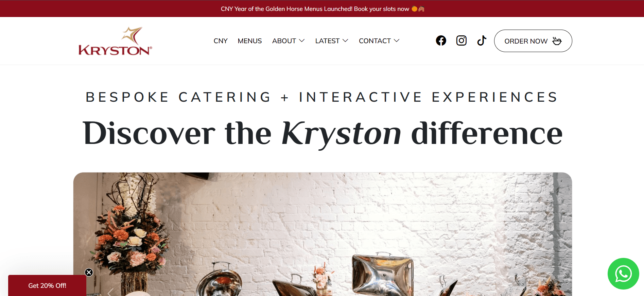Open the CNY Golden Horse announcement banner

322,9
